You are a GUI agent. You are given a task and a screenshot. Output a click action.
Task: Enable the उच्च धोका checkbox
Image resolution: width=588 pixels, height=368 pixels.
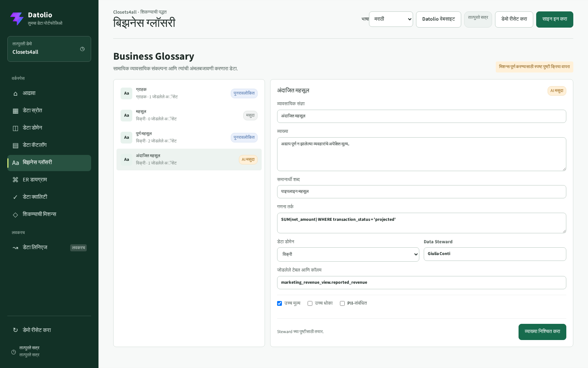(x=310, y=304)
